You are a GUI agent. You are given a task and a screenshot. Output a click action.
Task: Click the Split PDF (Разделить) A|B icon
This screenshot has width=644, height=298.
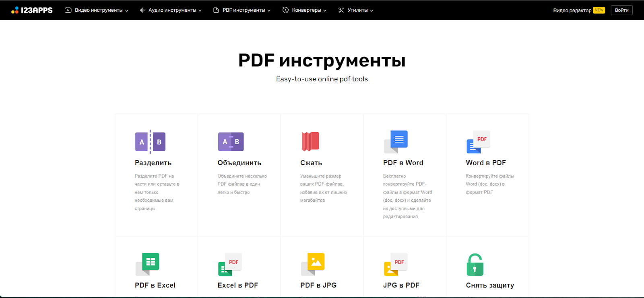point(150,142)
